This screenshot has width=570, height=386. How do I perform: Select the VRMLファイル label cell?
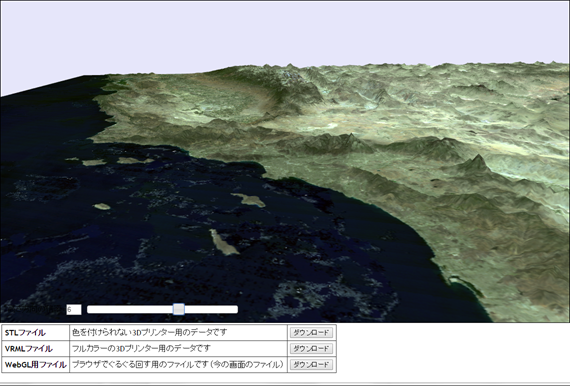(36, 348)
